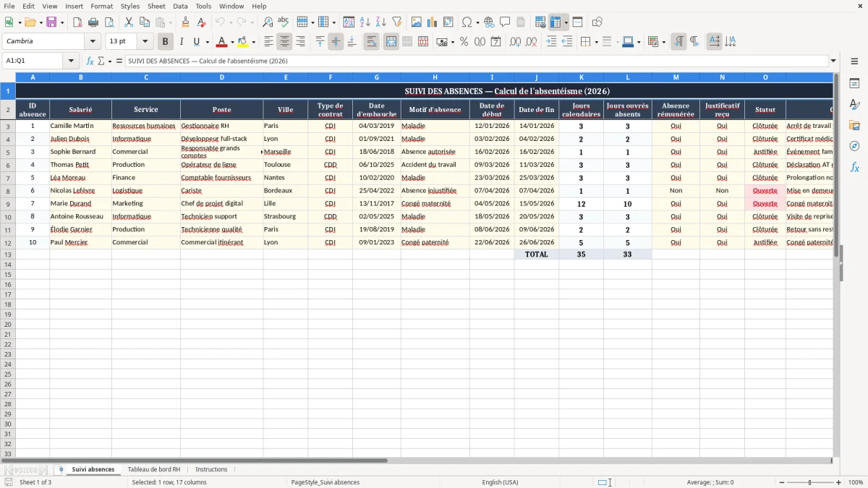The width and height of the screenshot is (868, 488).
Task: Toggle Wrap Text button
Action: pos(371,42)
